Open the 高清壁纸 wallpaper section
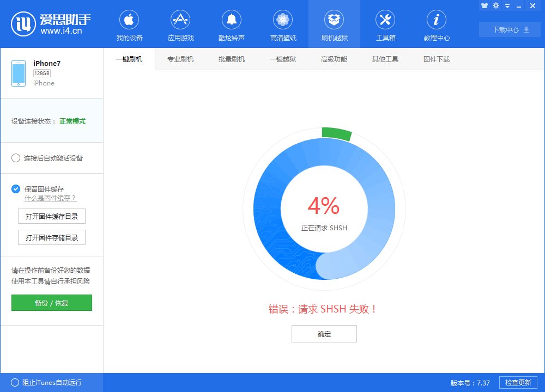Viewport: 545px width, 392px height. pyautogui.click(x=282, y=24)
